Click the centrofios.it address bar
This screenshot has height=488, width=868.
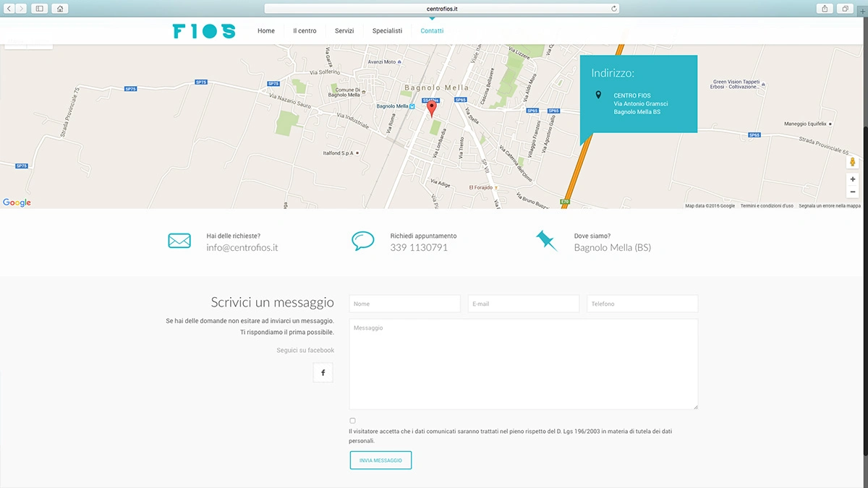click(x=441, y=9)
